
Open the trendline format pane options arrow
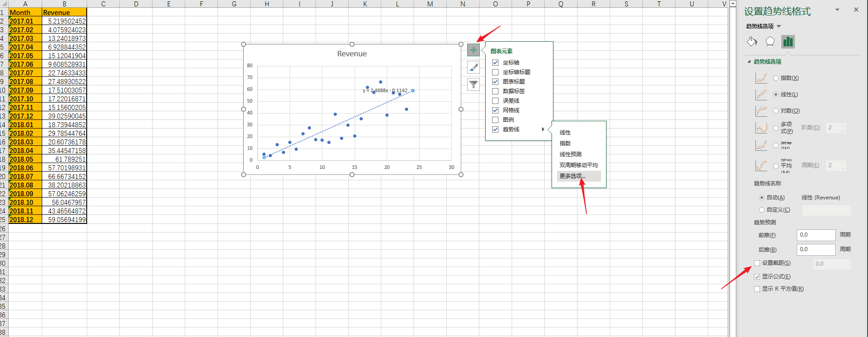pyautogui.click(x=837, y=10)
